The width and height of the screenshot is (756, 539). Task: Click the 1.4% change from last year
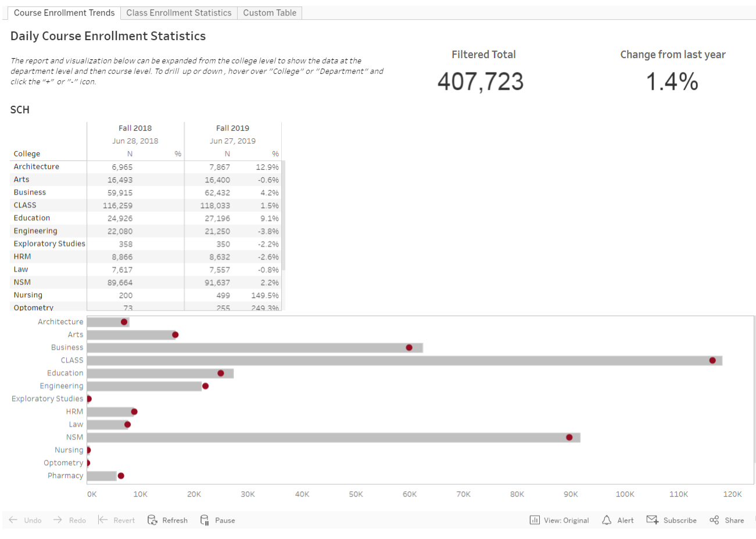click(x=672, y=81)
